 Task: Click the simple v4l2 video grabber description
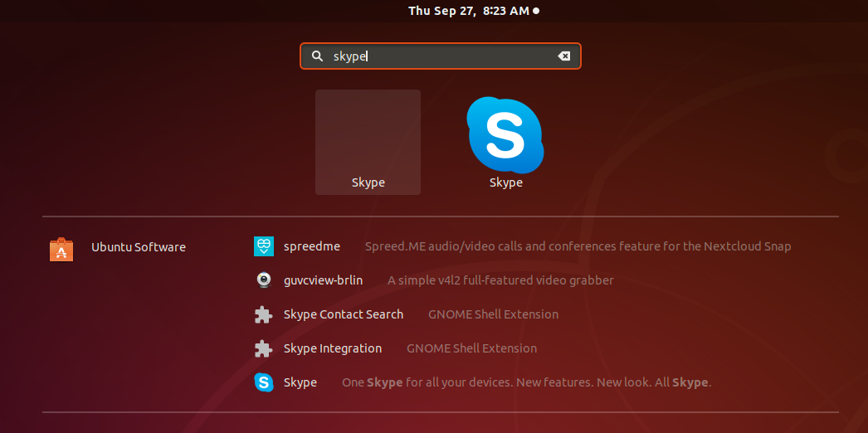point(500,280)
